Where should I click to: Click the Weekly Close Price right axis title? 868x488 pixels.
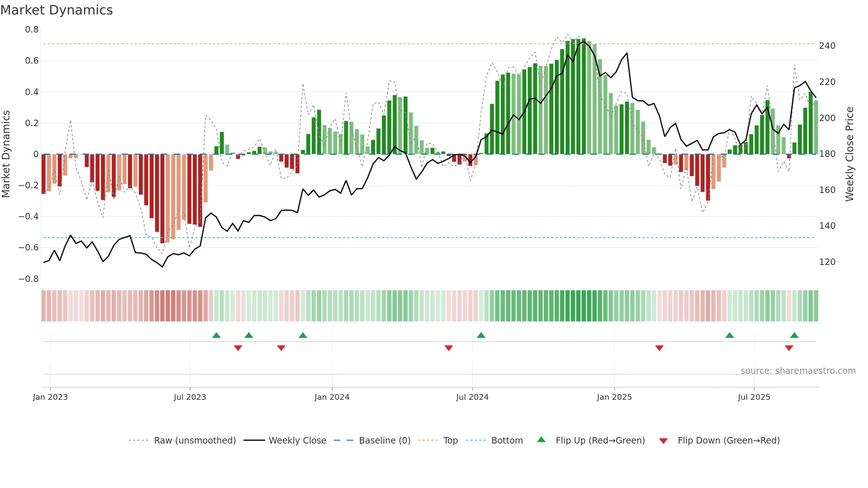click(x=850, y=154)
